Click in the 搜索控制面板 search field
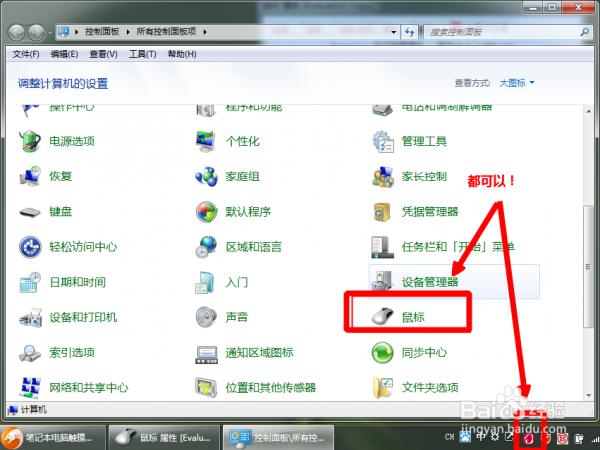 (501, 32)
